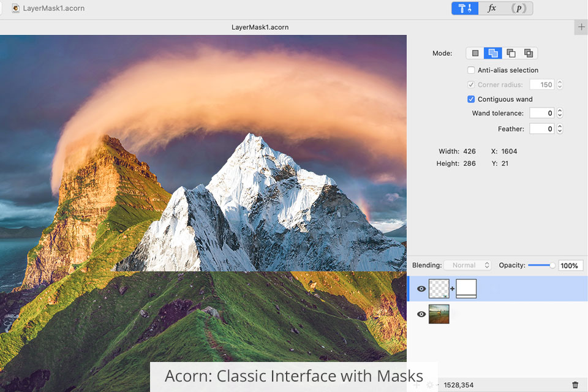Click the 1528,354 coordinates in status bar
588x392 pixels.
coord(458,385)
